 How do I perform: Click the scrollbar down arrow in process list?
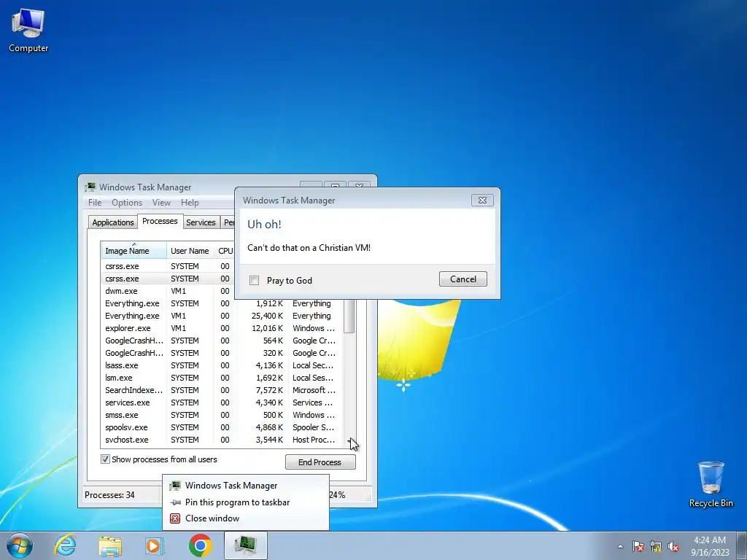pos(349,443)
